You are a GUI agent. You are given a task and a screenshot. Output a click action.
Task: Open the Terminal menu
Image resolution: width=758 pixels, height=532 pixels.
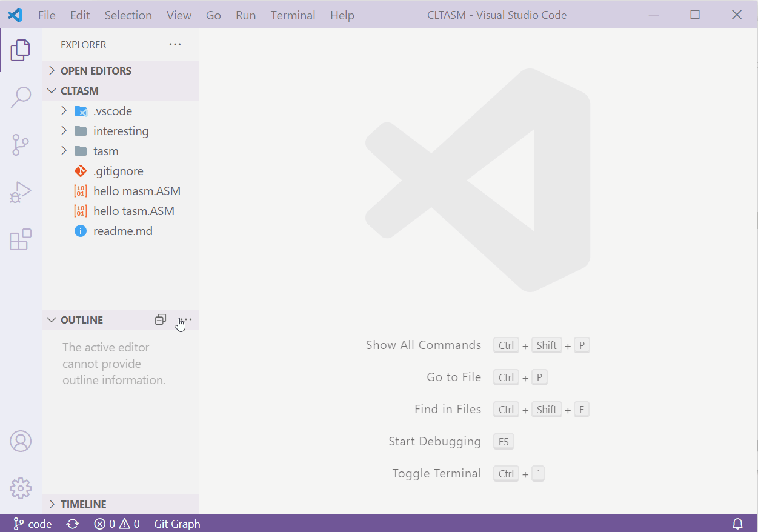click(293, 15)
